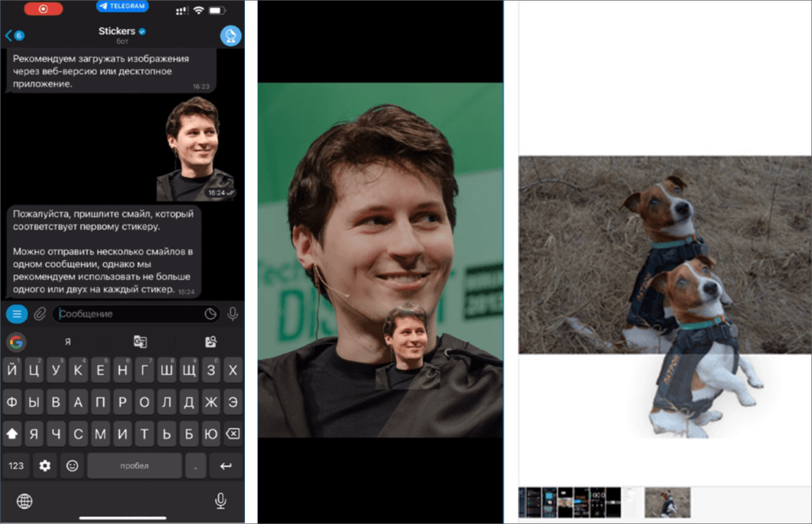Tap the Ф key
812x524 pixels.
(12, 402)
